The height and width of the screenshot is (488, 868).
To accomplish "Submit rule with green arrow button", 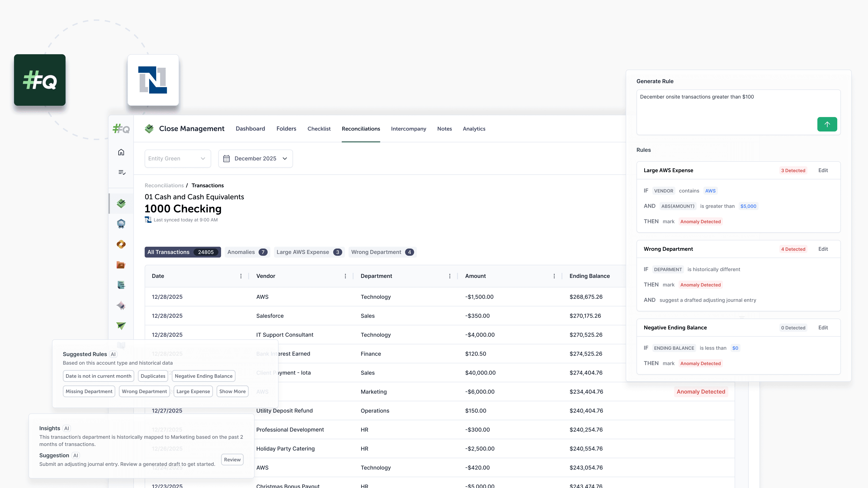I will [827, 124].
